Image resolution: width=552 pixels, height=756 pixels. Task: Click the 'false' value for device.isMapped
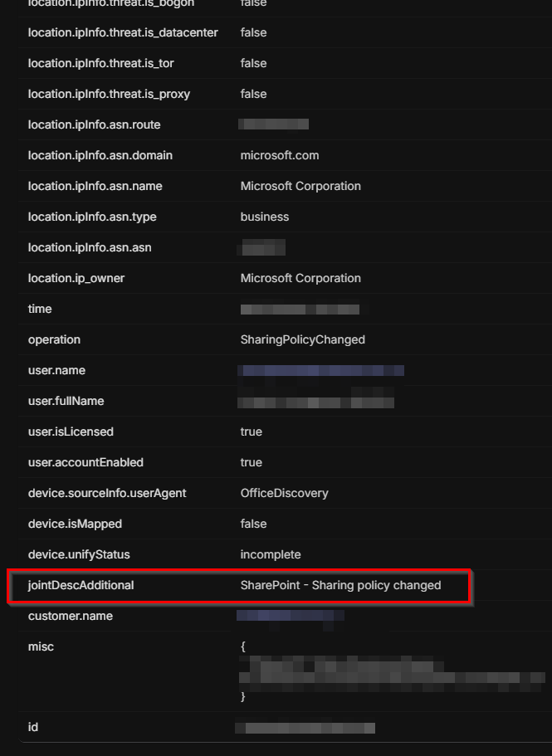(x=253, y=524)
